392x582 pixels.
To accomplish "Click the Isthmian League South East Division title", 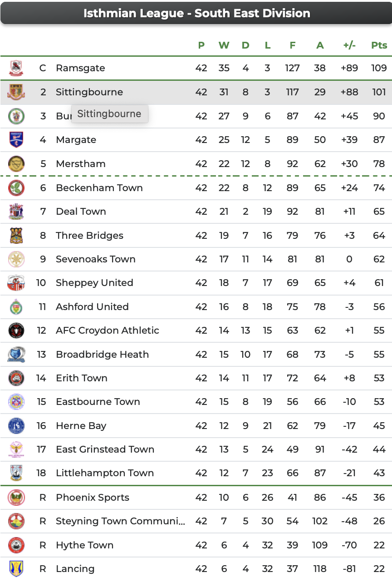I will pos(197,13).
